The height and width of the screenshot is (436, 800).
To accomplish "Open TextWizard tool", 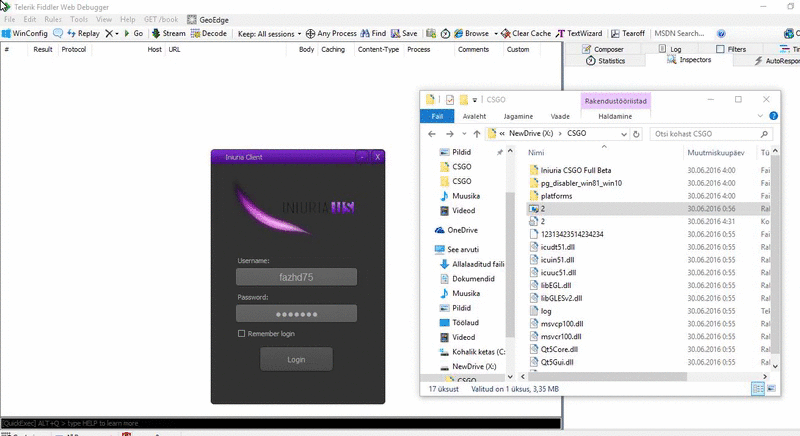I will pos(579,33).
